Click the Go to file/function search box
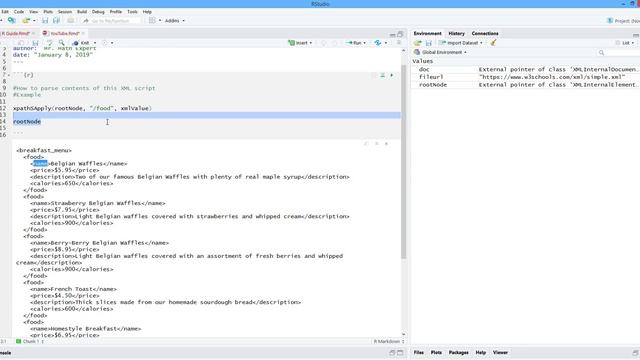Image resolution: width=640 pixels, height=360 pixels. point(111,20)
